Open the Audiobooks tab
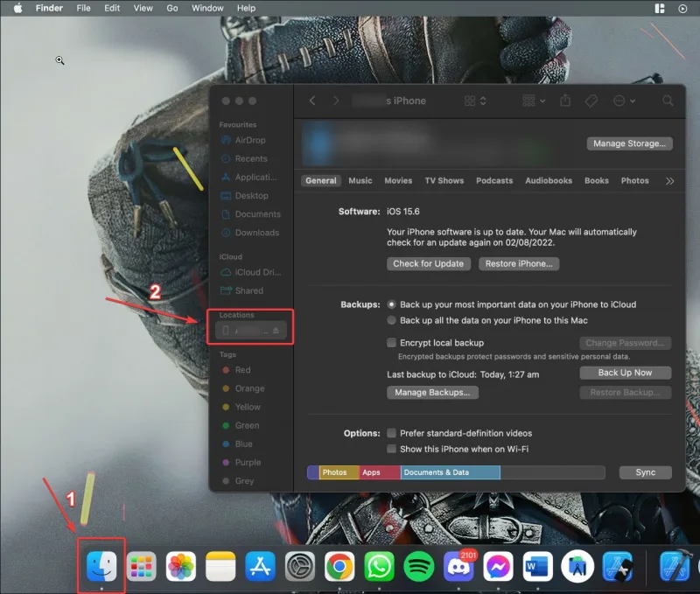This screenshot has height=594, width=700. point(549,181)
